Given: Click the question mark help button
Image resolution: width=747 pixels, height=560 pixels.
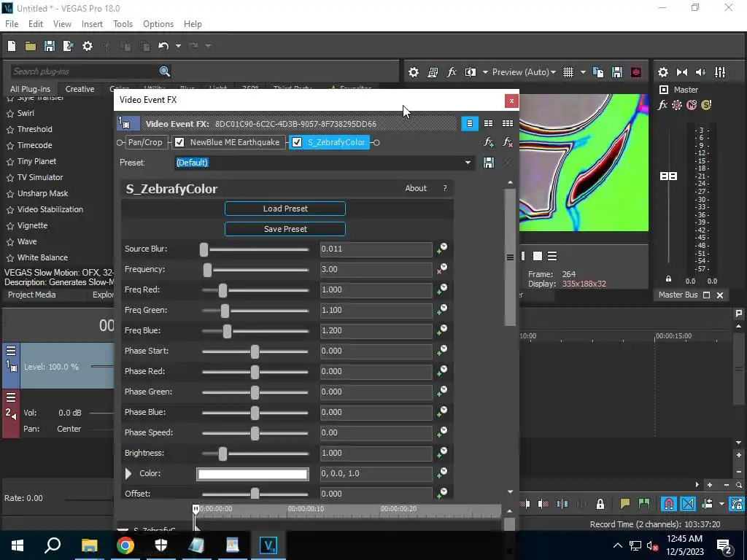Looking at the screenshot, I should pos(445,188).
